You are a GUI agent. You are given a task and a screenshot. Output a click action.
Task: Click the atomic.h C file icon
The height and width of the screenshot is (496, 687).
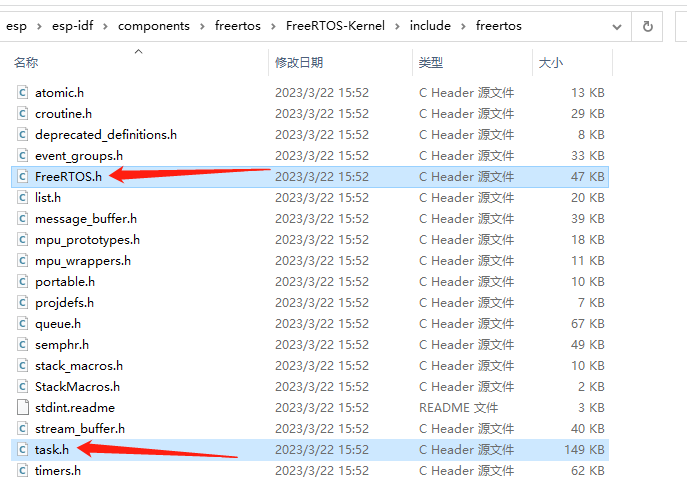(x=23, y=92)
